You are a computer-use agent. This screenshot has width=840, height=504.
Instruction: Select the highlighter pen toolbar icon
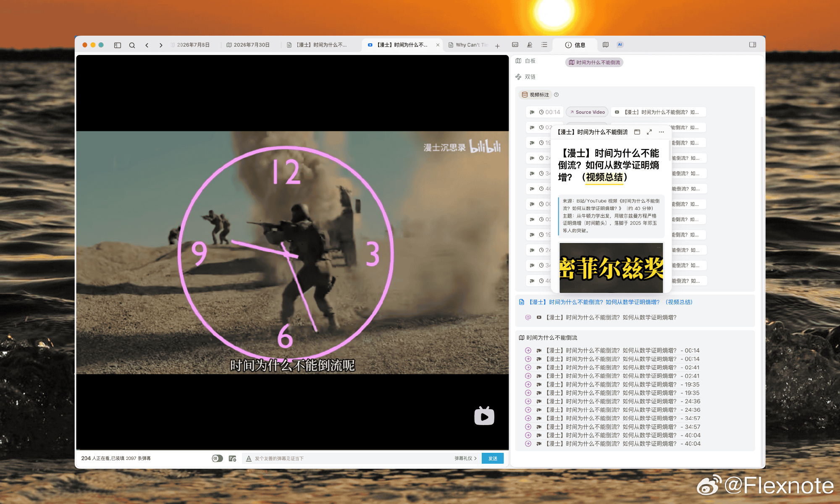530,44
